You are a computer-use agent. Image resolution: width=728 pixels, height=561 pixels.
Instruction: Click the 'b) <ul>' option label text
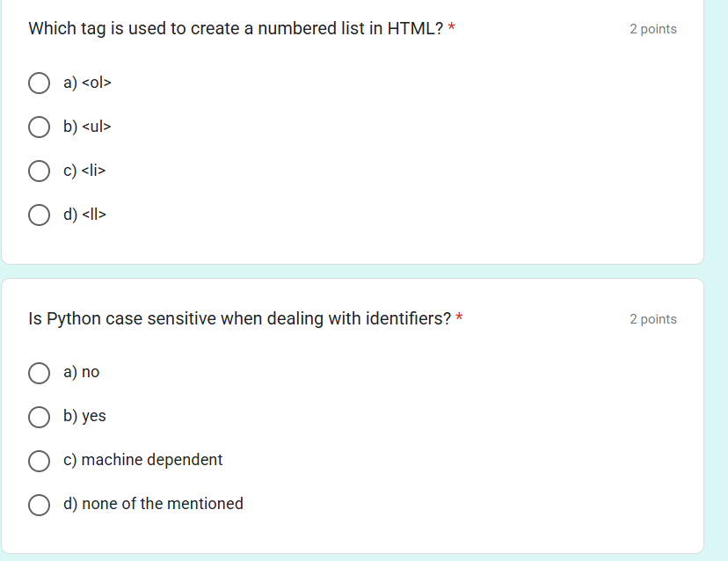click(x=87, y=127)
